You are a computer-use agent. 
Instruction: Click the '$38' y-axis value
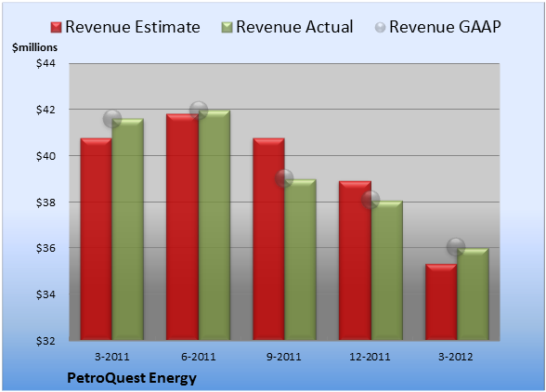click(x=45, y=203)
